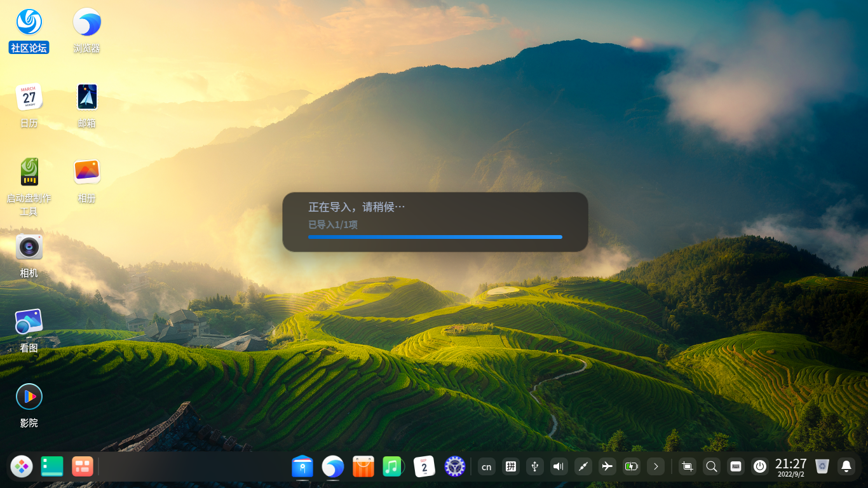Toggle the cn keyboard layout indicator

pos(486,466)
